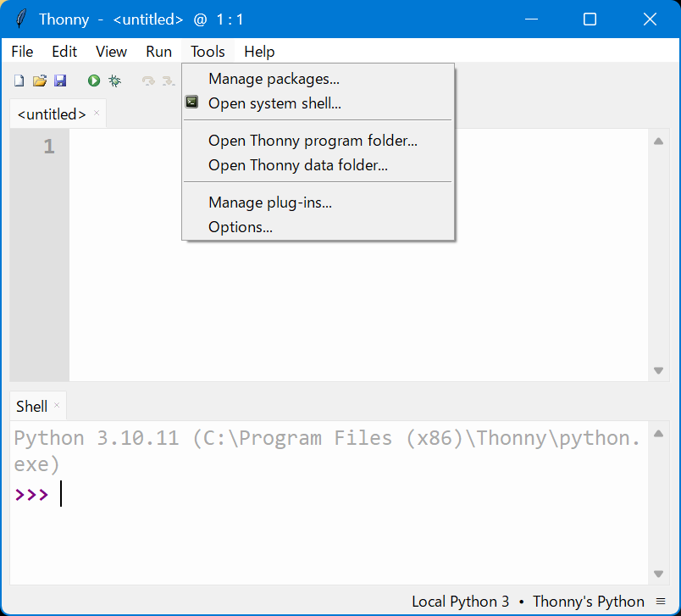Click the Shell scrollbar down arrow
The image size is (681, 616).
(x=658, y=574)
